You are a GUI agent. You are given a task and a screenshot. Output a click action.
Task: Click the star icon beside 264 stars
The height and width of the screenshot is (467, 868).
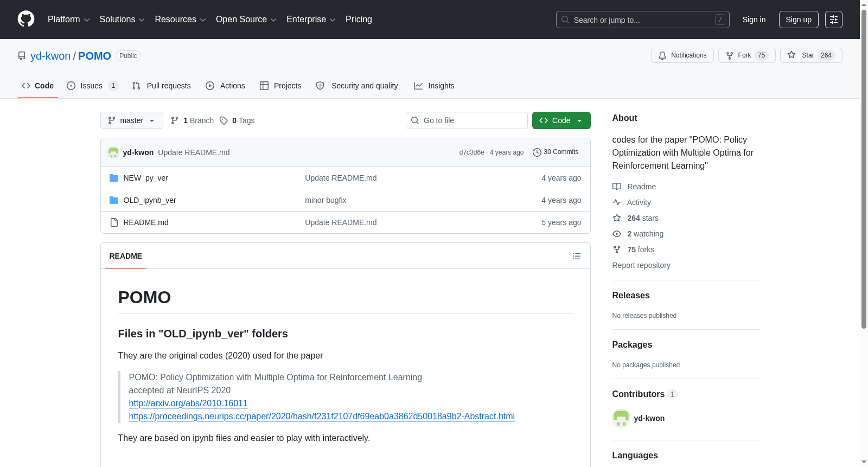tap(617, 218)
